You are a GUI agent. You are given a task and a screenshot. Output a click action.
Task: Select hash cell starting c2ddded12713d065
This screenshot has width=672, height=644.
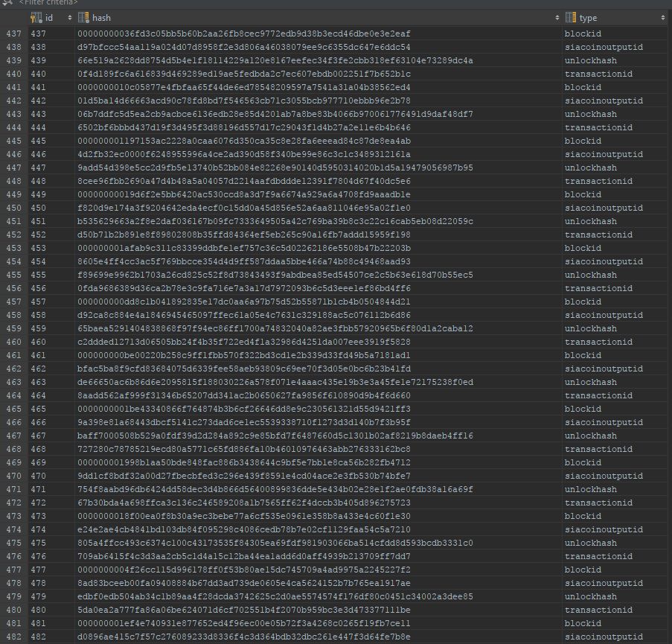click(x=319, y=342)
